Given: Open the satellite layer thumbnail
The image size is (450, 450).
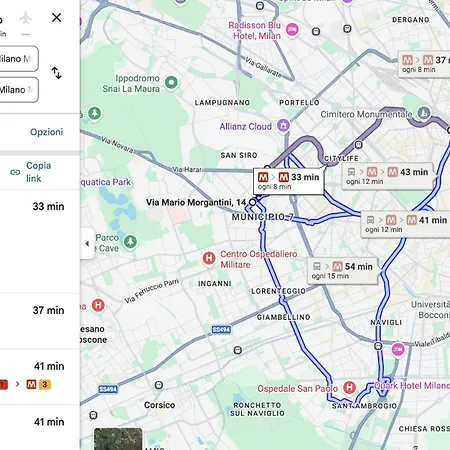Looking at the screenshot, I should coord(118,439).
